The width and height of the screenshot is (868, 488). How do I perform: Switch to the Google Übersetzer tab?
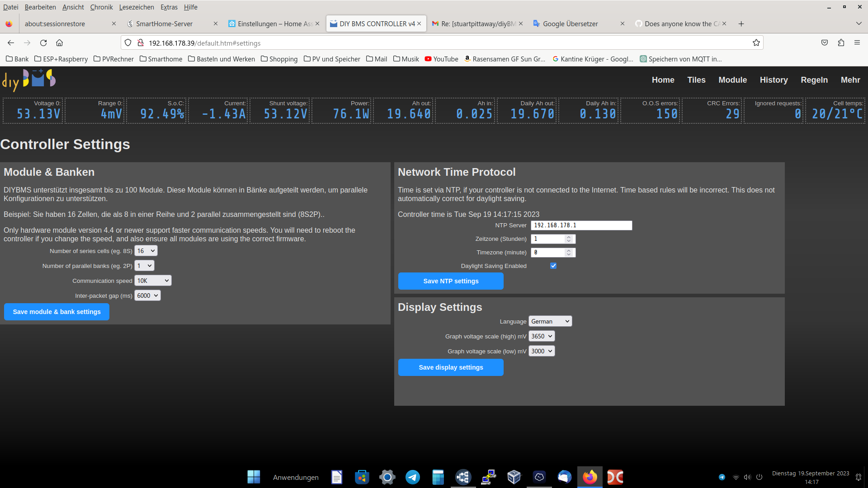tap(570, 24)
